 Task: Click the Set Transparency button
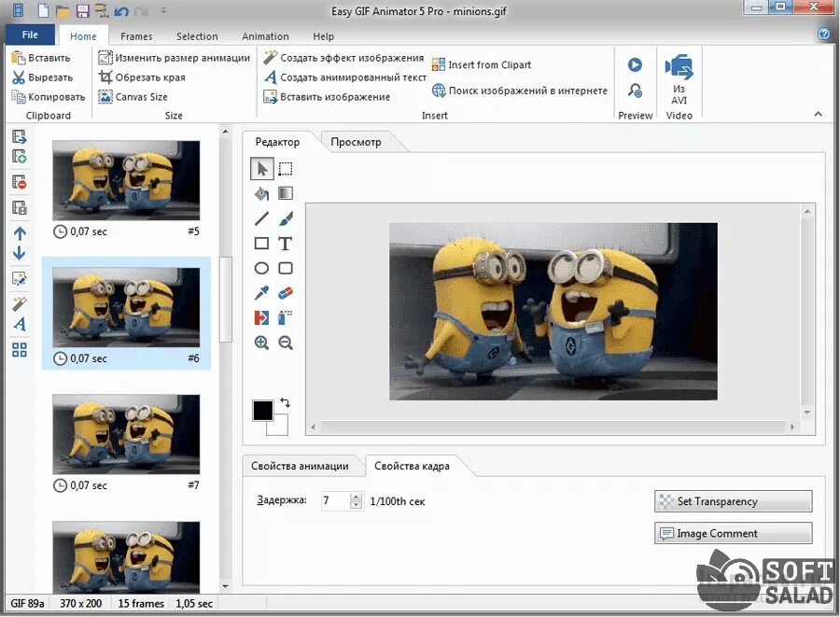tap(733, 501)
